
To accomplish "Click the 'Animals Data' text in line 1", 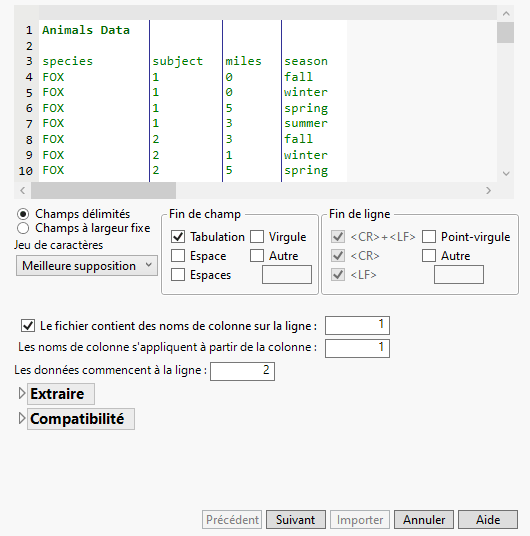I will coord(86,30).
